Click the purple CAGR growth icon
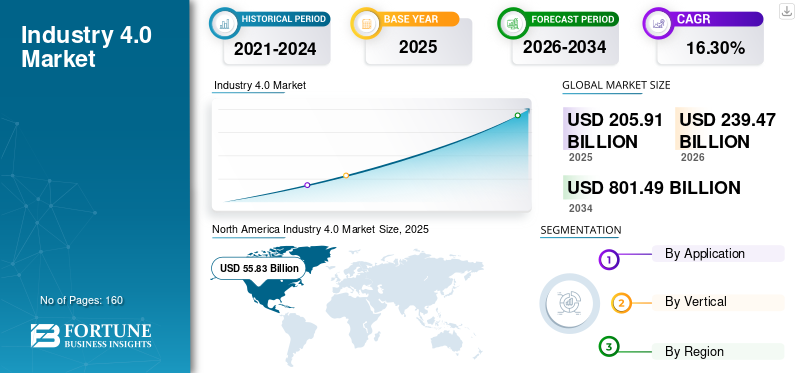 coord(657,23)
